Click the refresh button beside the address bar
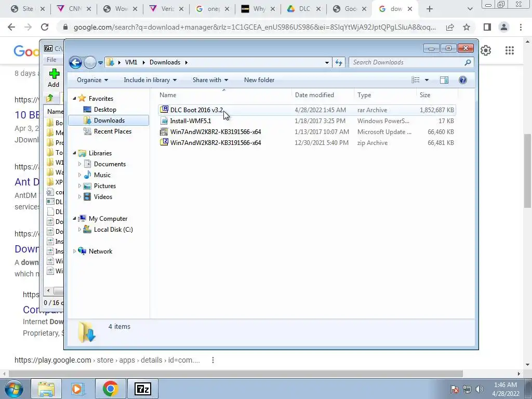 339,62
